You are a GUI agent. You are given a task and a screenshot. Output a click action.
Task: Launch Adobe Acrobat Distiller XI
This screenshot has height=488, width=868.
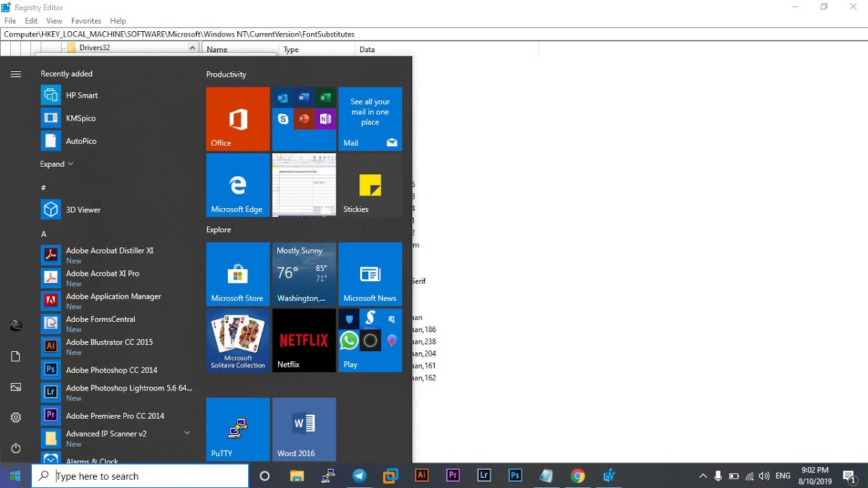point(117,256)
